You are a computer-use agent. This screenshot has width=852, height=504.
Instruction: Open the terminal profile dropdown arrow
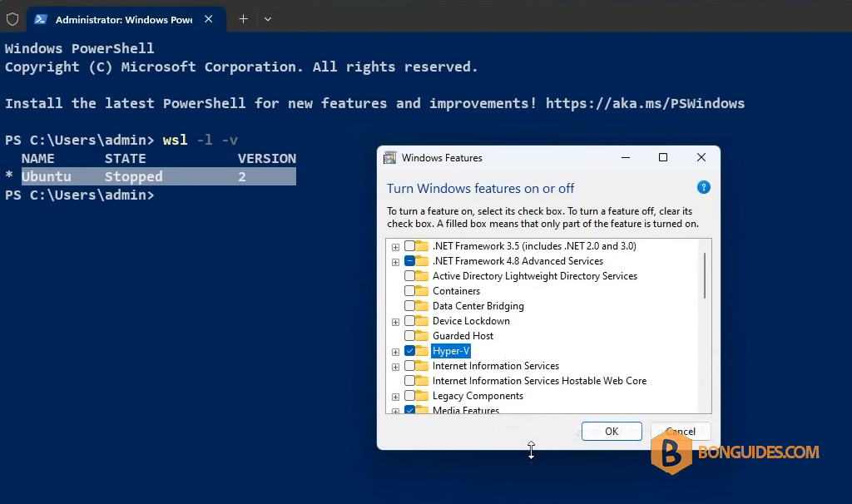pyautogui.click(x=268, y=19)
